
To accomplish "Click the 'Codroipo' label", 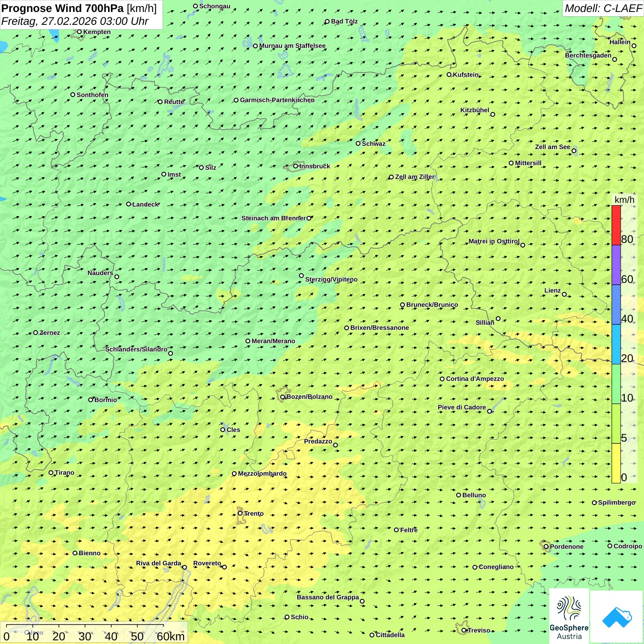I will (628, 546).
